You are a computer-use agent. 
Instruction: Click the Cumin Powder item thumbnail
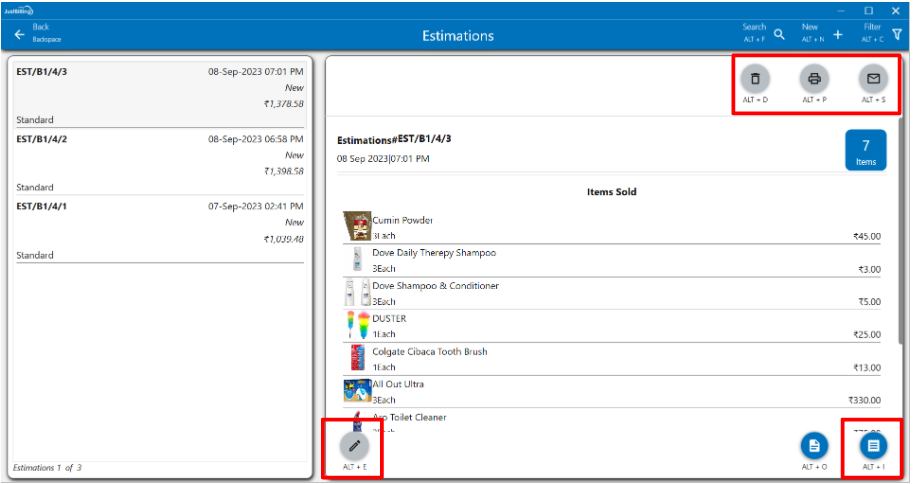[357, 227]
